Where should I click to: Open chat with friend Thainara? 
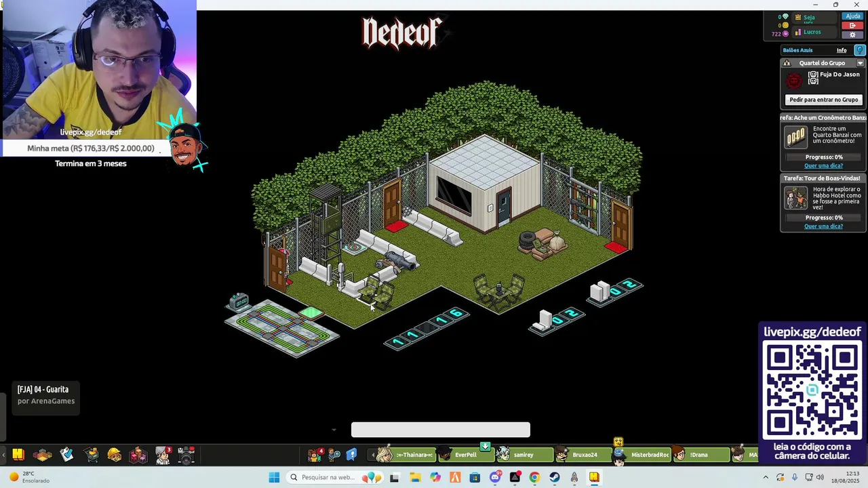[x=406, y=455]
